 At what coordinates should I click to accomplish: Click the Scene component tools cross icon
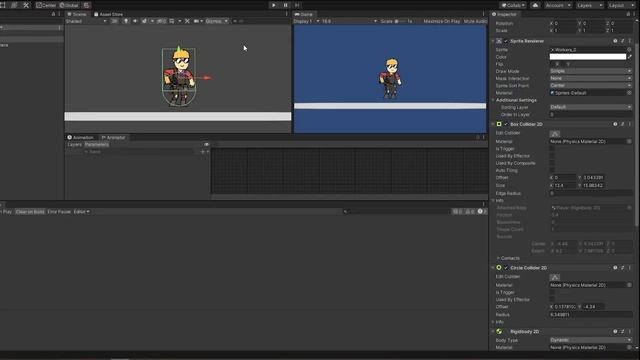(187, 21)
